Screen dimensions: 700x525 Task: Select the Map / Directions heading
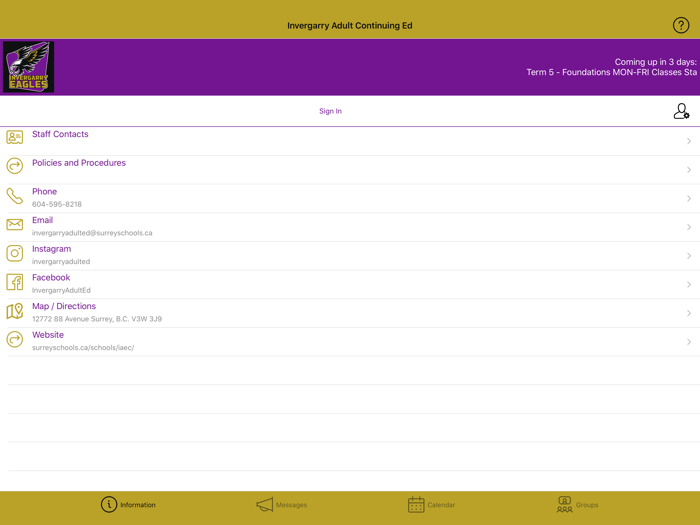click(64, 306)
